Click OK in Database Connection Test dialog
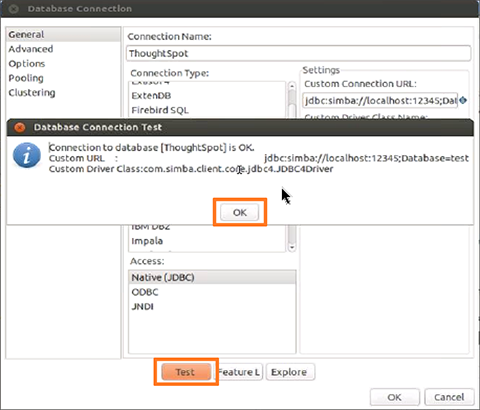The height and width of the screenshot is (410, 480). click(239, 212)
